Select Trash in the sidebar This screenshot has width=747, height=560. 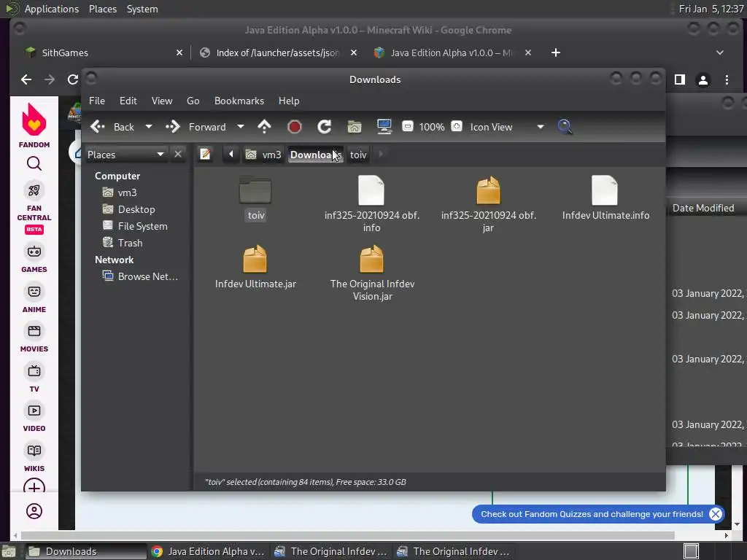[x=123, y=243]
